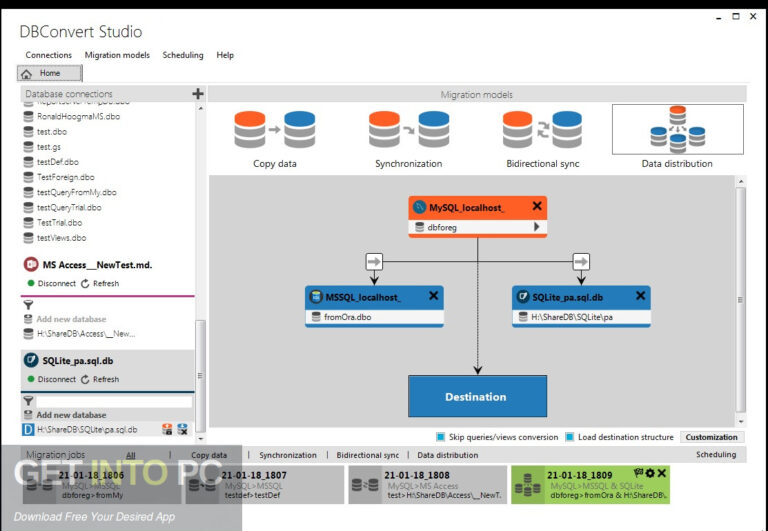Delete job 21-01-18_1809 with its X
768x531 pixels.
click(662, 473)
